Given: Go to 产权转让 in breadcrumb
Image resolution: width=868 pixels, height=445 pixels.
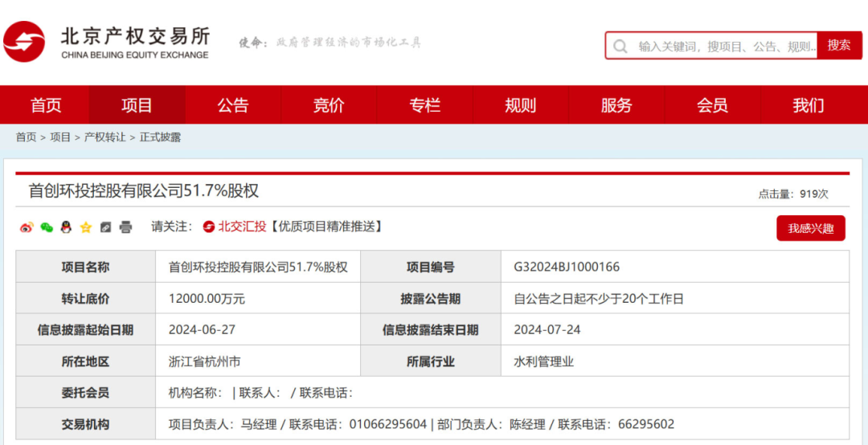Looking at the screenshot, I should [x=104, y=137].
